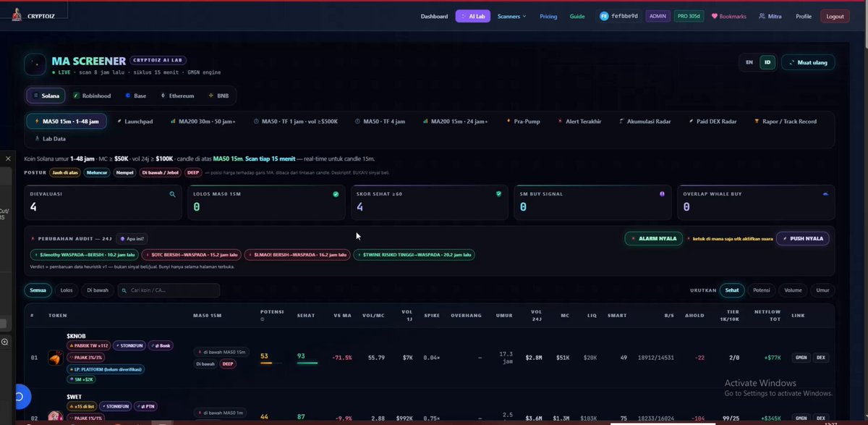Image resolution: width=868 pixels, height=425 pixels.
Task: Click the $KNOB token avatar
Action: [55, 358]
